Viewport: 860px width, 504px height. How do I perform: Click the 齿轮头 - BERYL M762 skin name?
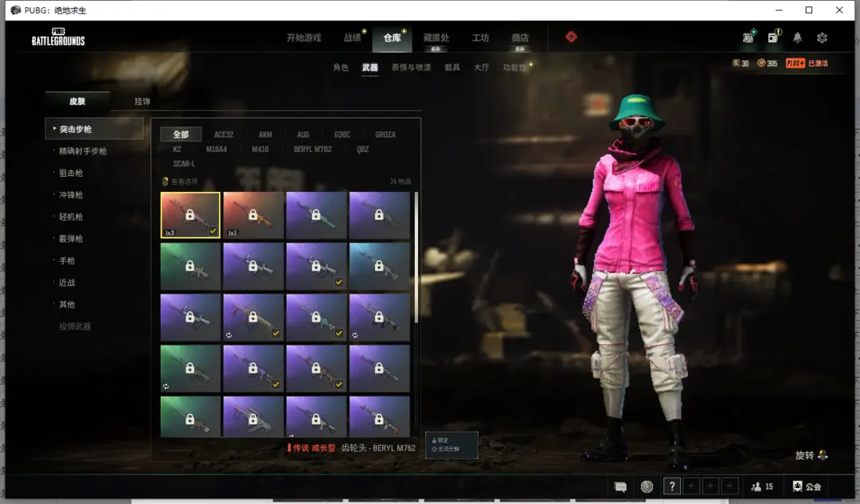[378, 448]
